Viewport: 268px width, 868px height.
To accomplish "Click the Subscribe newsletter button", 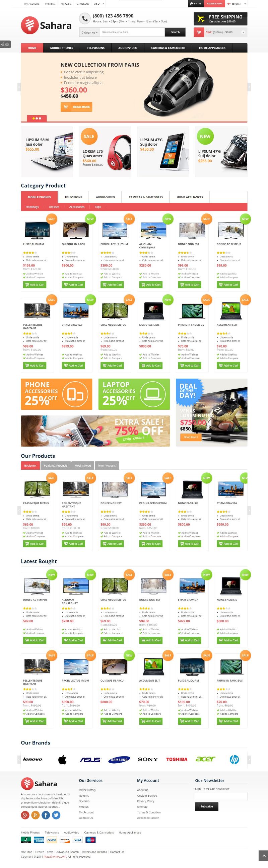I will pyautogui.click(x=207, y=806).
